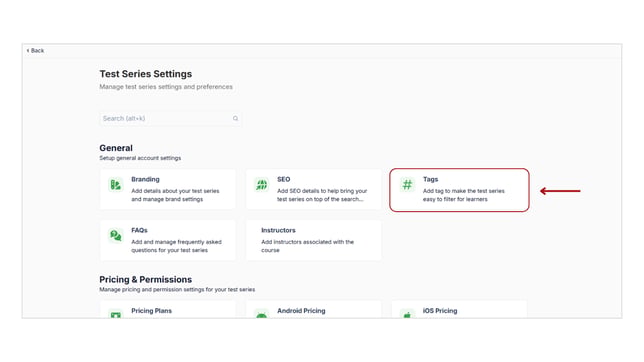Click the Tags hashtag icon

tap(407, 184)
